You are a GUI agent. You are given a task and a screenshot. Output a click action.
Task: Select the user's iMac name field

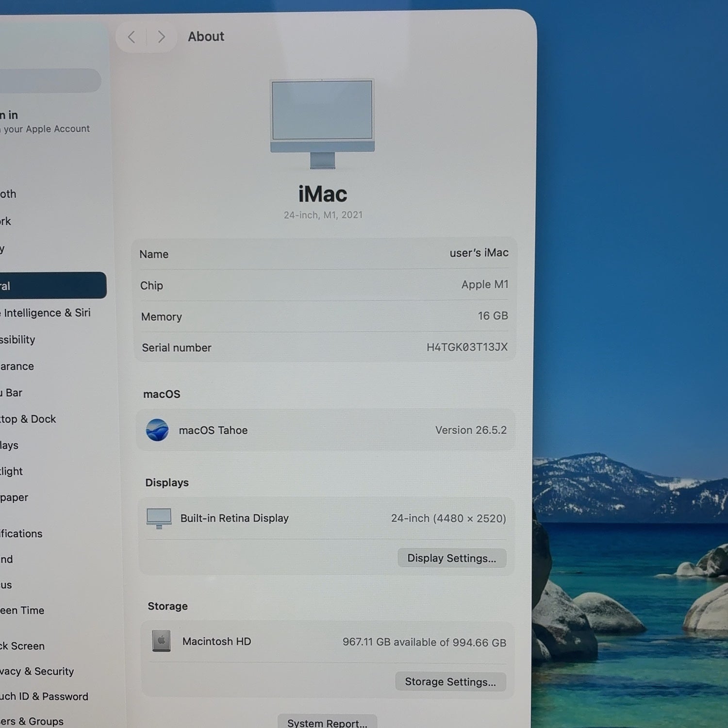324,253
